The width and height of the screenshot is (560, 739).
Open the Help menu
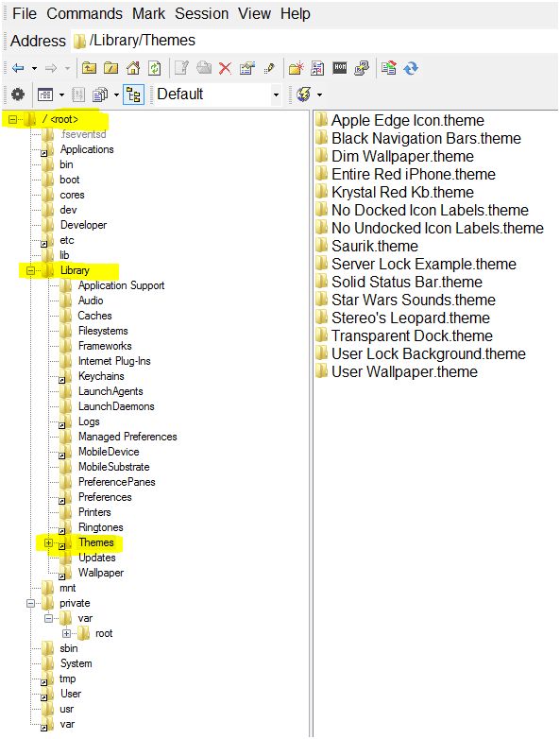[x=296, y=13]
